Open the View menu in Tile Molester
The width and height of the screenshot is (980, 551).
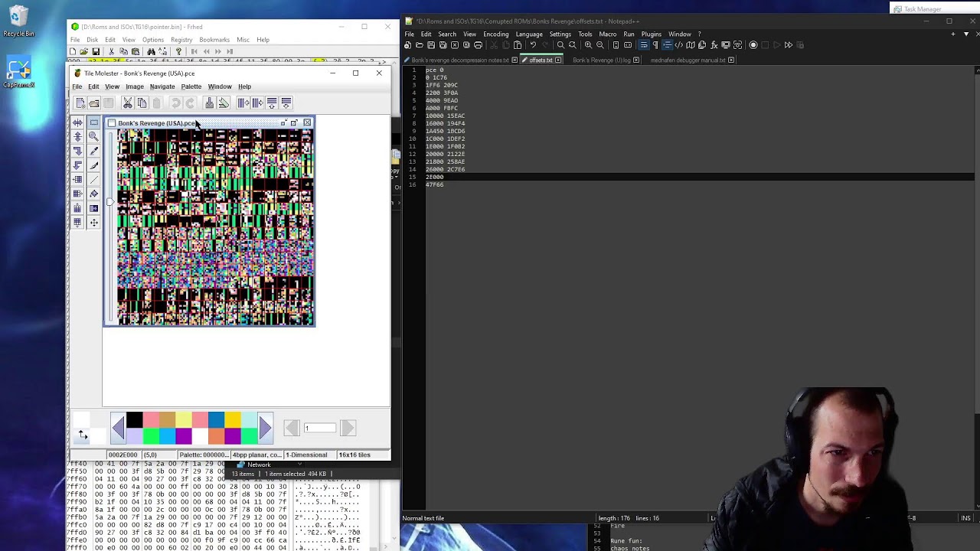pyautogui.click(x=112, y=86)
